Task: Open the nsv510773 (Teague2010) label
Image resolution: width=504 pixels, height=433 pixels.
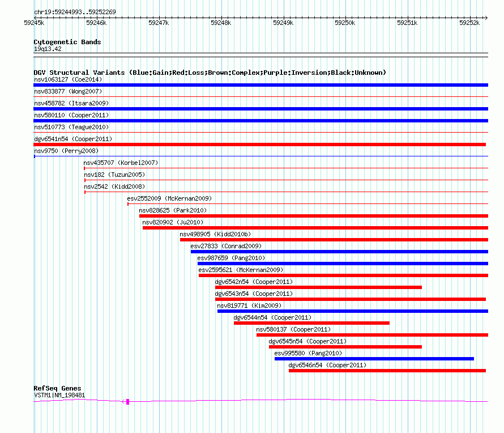Action: tap(71, 127)
